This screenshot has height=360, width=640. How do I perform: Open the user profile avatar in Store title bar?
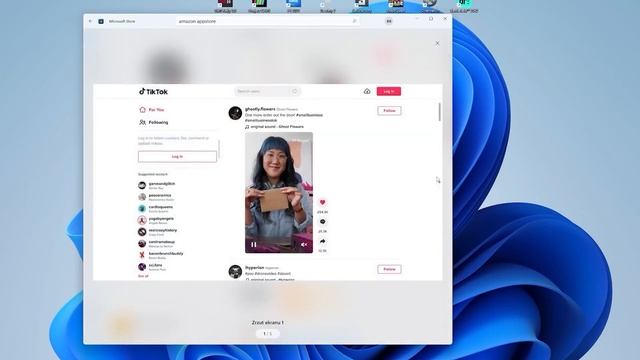[389, 21]
